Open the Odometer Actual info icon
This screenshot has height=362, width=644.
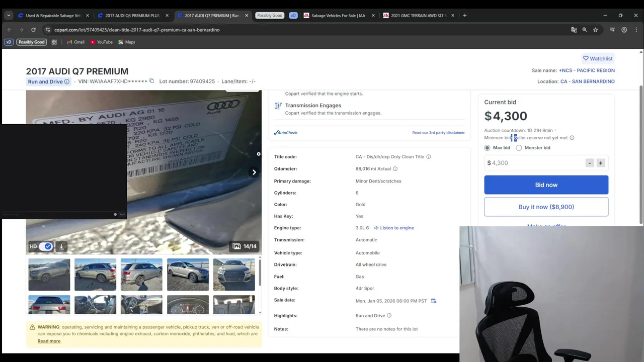pos(395,169)
